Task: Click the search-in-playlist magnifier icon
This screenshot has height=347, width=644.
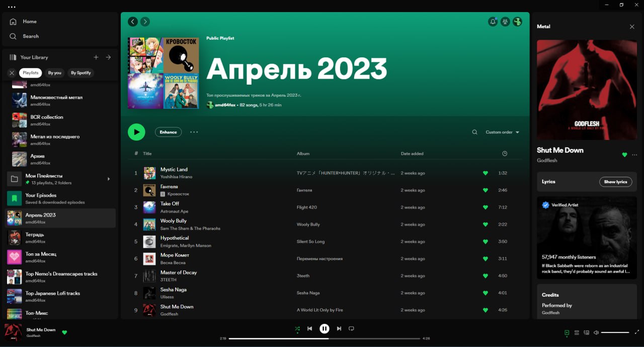Action: [474, 132]
